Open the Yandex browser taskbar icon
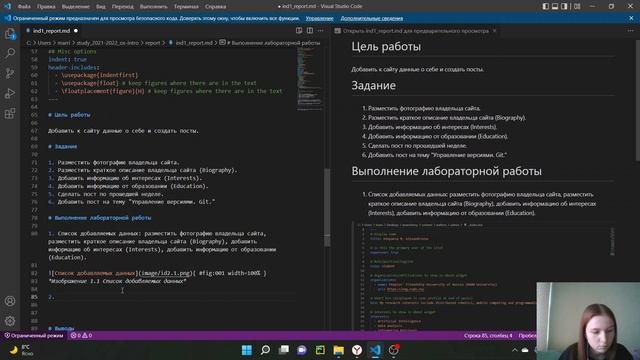The image size is (640, 360). coord(357,350)
